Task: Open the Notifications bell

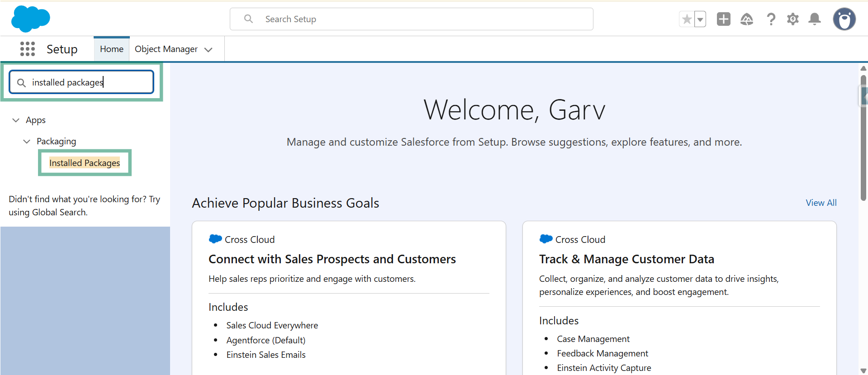Action: pos(815,19)
